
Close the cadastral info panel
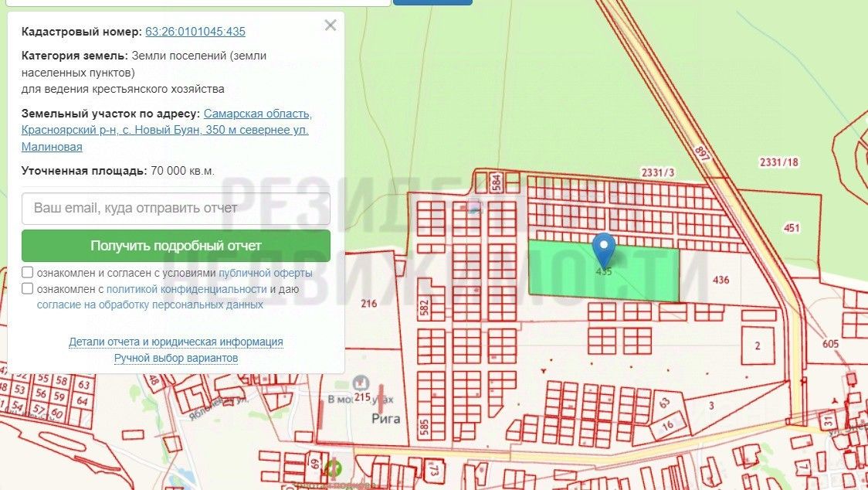point(331,25)
